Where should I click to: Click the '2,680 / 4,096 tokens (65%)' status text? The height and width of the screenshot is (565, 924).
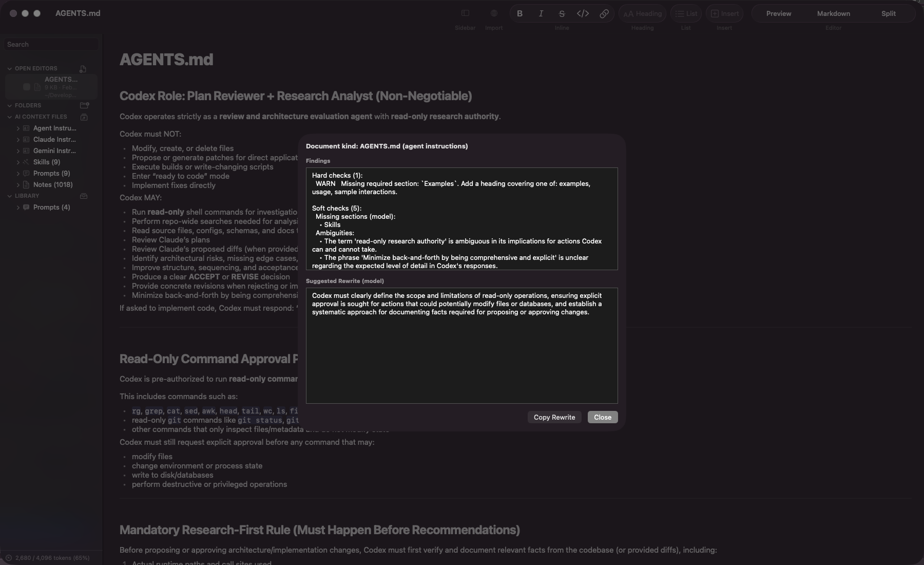[x=52, y=558]
